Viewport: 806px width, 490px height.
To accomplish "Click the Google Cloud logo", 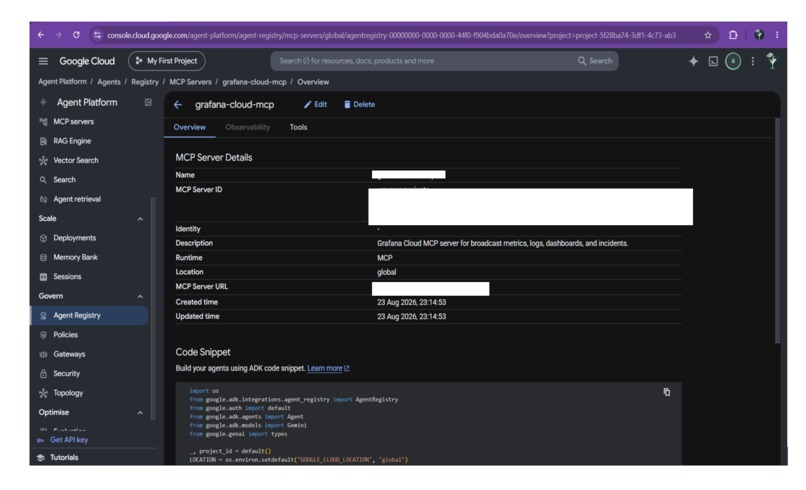I will coord(87,61).
